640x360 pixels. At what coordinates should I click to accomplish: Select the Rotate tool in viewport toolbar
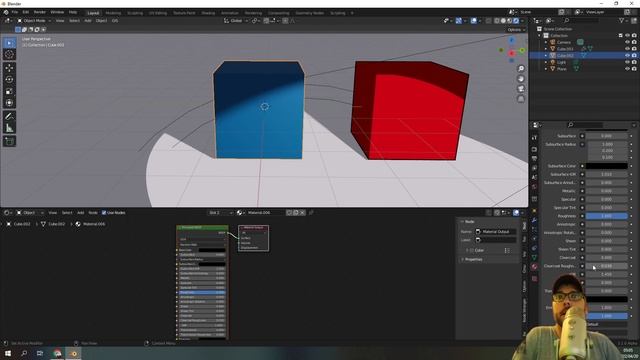point(9,80)
